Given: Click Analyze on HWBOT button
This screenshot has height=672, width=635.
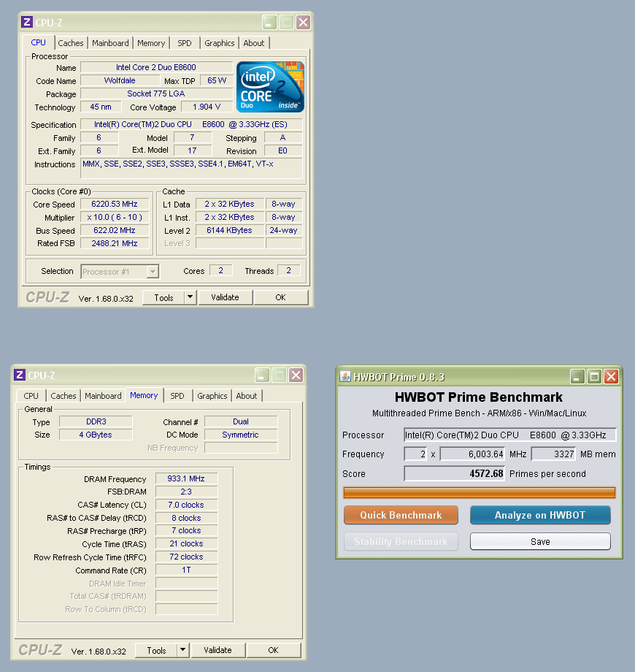Looking at the screenshot, I should (x=540, y=515).
